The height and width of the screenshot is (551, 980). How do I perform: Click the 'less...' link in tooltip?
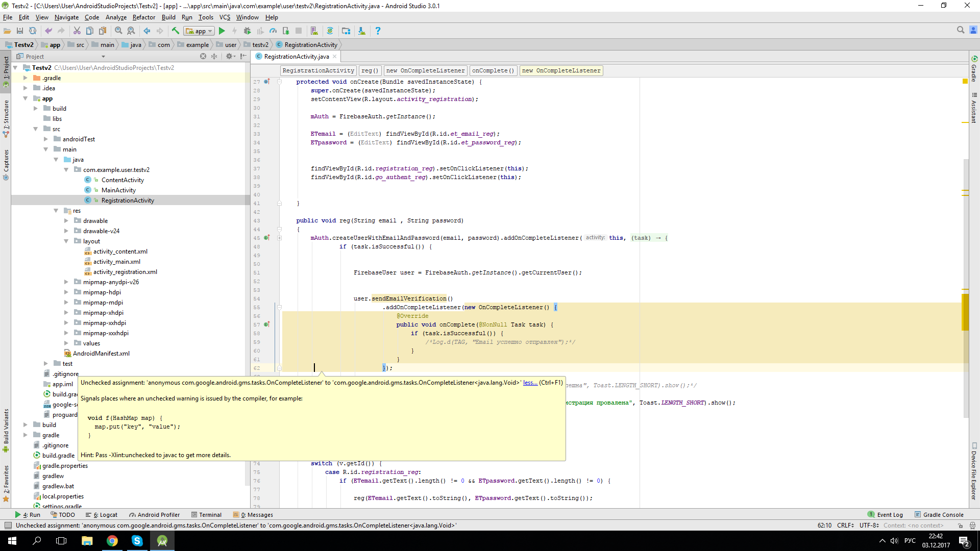pyautogui.click(x=530, y=383)
